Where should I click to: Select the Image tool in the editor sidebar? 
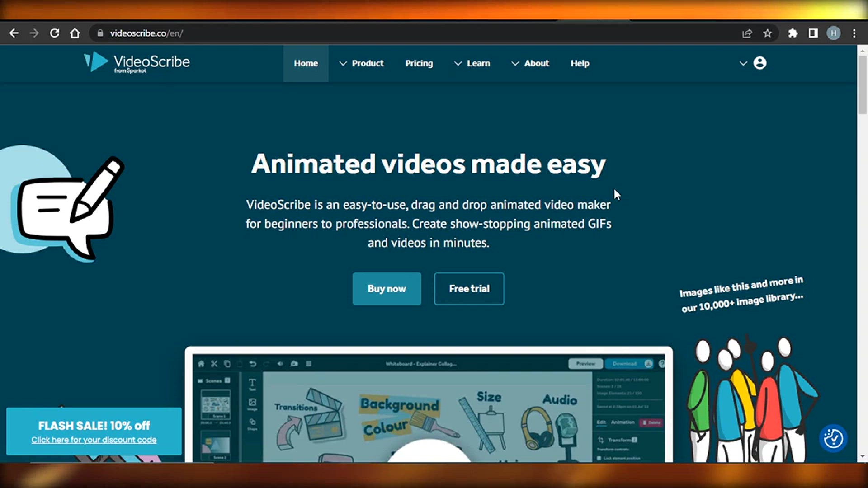[x=252, y=403]
